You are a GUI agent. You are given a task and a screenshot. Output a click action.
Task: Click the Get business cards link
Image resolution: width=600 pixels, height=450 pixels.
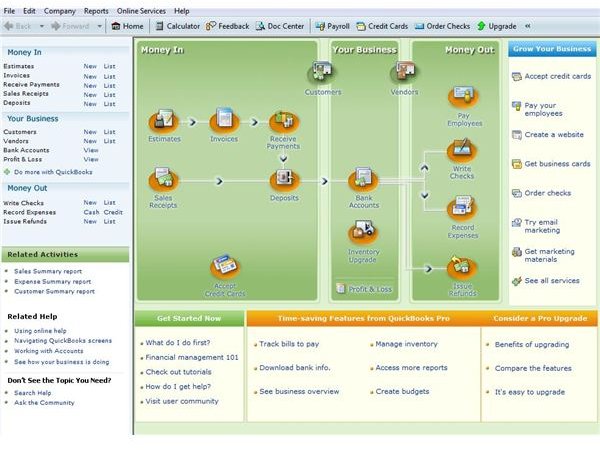coord(557,164)
